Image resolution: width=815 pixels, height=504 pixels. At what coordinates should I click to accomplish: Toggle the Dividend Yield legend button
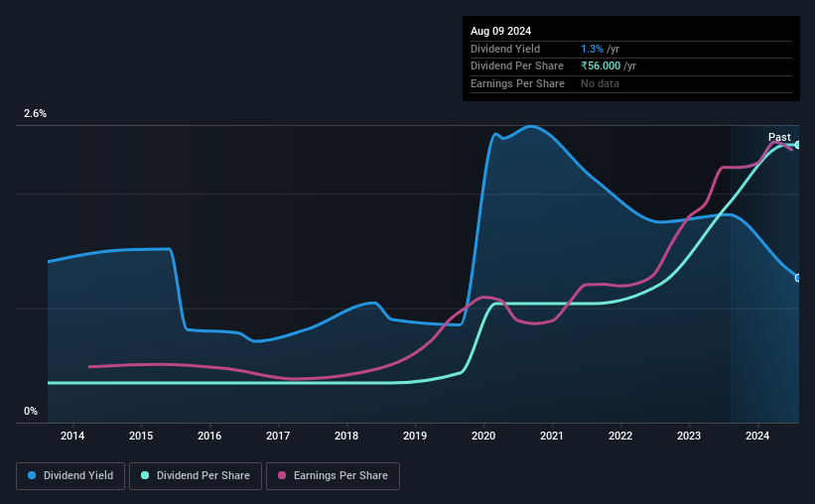[70, 476]
